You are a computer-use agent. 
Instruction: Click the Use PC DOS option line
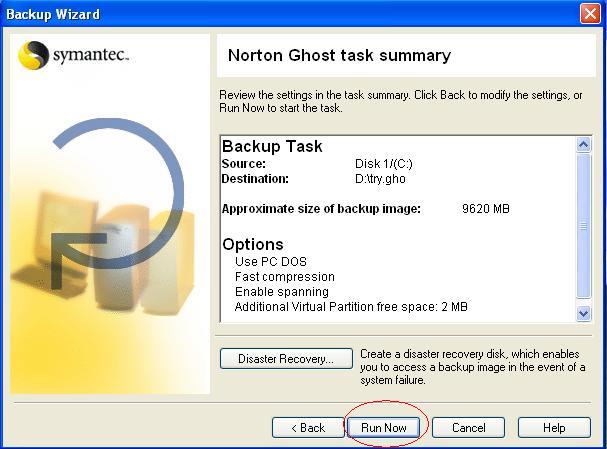271,262
